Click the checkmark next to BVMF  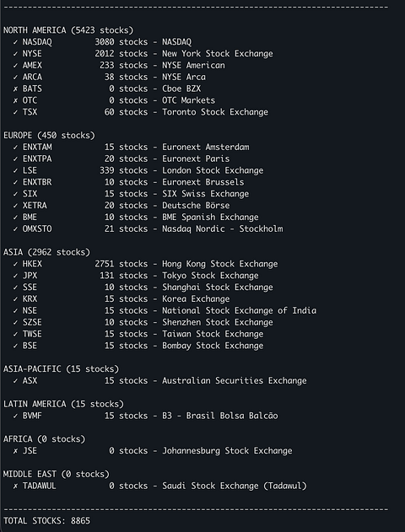pyautogui.click(x=15, y=416)
